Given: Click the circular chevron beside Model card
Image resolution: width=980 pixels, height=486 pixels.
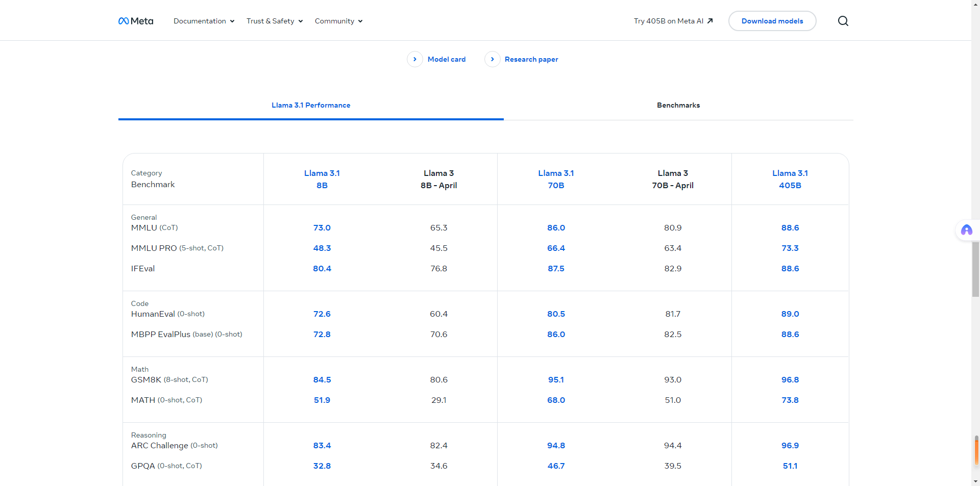Looking at the screenshot, I should click(x=414, y=59).
